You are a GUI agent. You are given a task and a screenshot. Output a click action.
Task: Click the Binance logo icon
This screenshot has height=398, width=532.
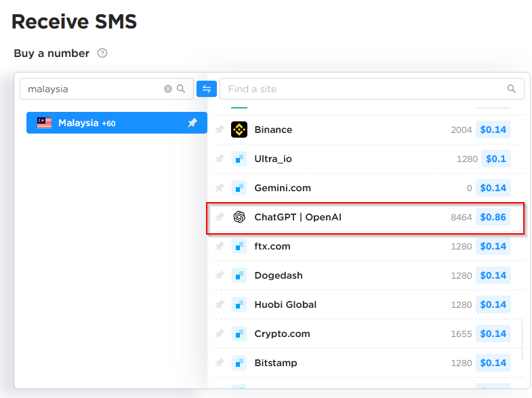(239, 130)
